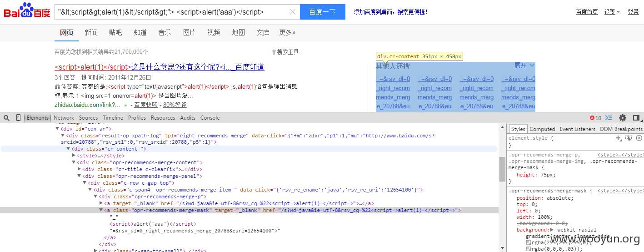Open the 贴吧 tab
The height and width of the screenshot is (252, 644).
[x=115, y=32]
